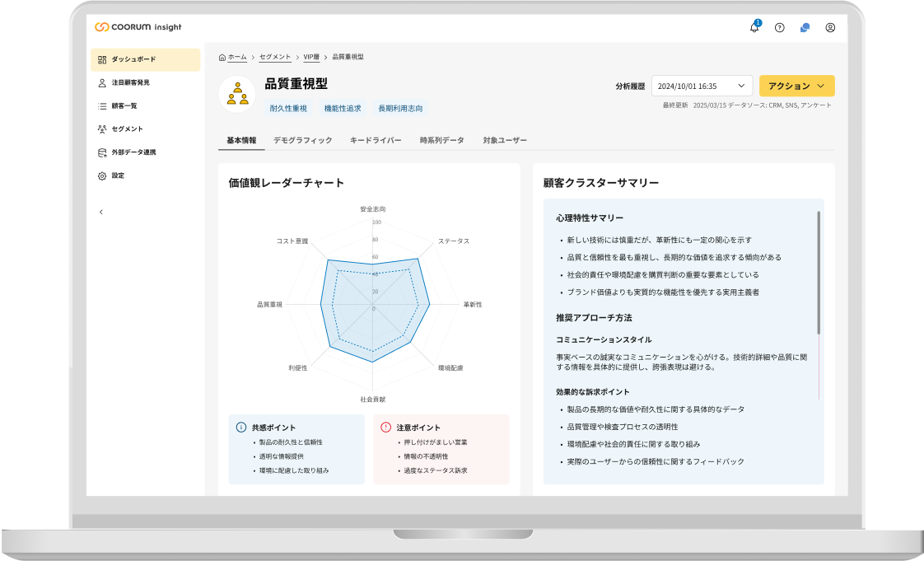Switch to the デモグラフィック tab
The width and height of the screenshot is (924, 561).
coord(303,140)
